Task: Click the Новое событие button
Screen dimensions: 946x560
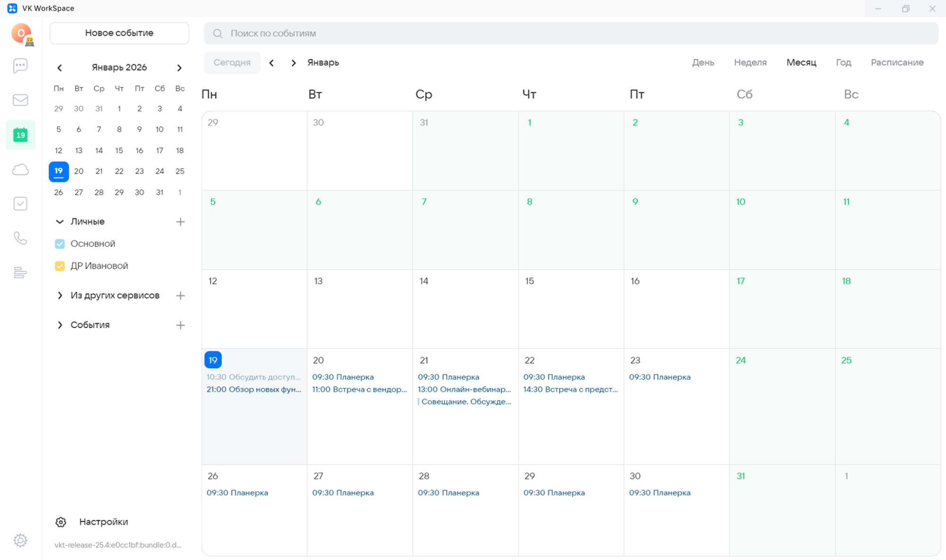Action: tap(119, 33)
